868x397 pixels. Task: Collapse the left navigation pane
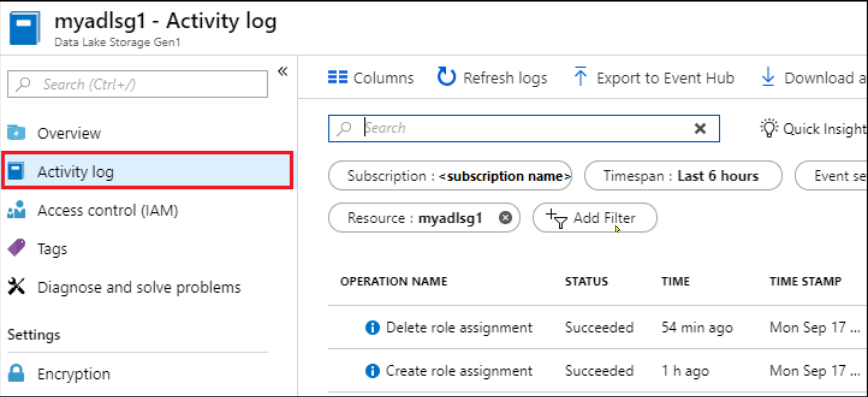(x=283, y=71)
